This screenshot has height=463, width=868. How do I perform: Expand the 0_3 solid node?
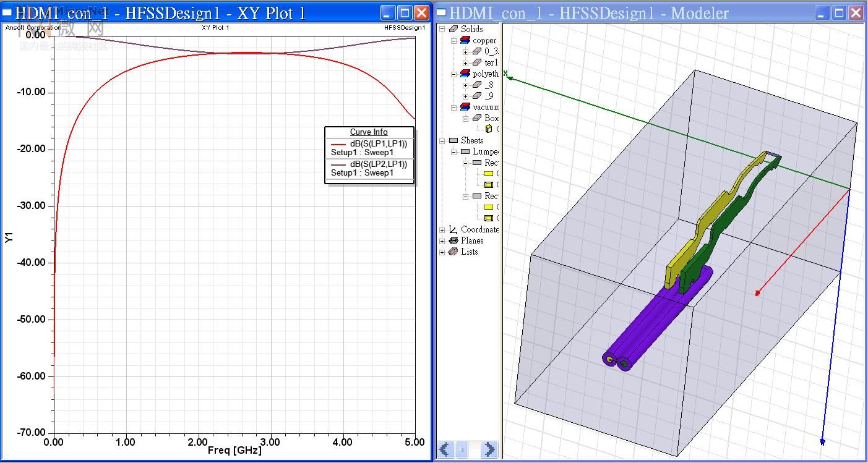(465, 52)
